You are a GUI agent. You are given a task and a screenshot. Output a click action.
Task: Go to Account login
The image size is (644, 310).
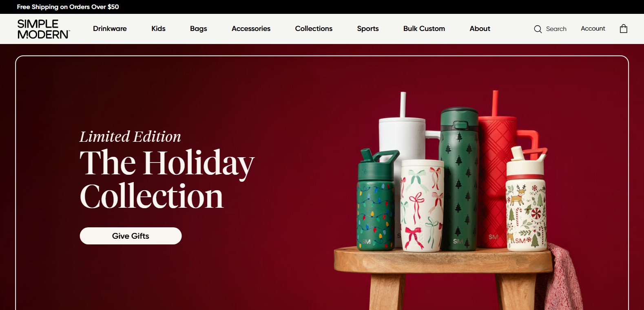click(593, 29)
